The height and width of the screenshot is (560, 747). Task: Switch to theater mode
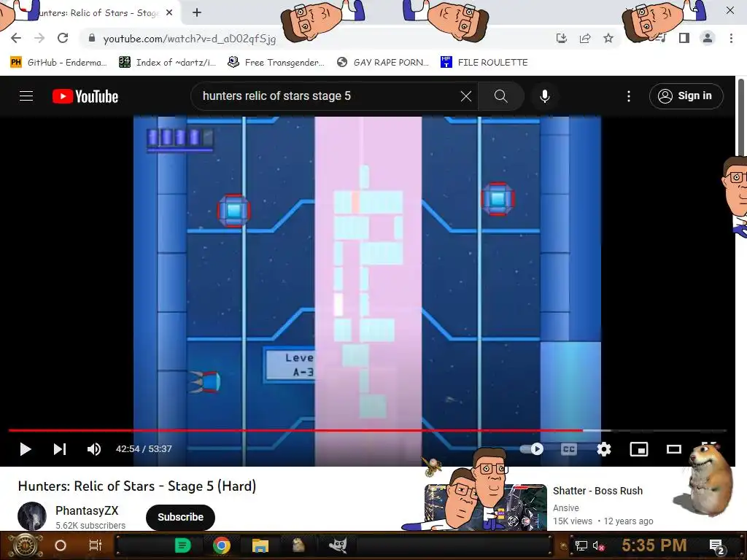[x=673, y=449]
